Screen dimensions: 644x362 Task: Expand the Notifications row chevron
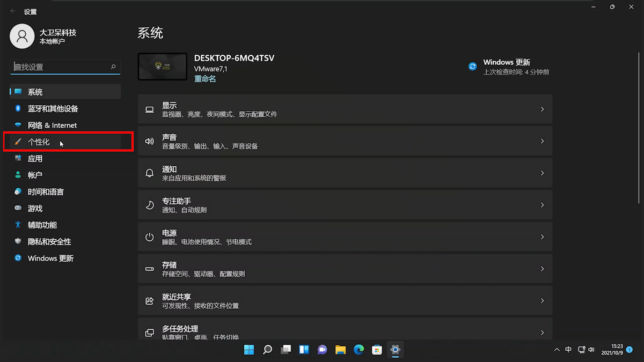542,173
